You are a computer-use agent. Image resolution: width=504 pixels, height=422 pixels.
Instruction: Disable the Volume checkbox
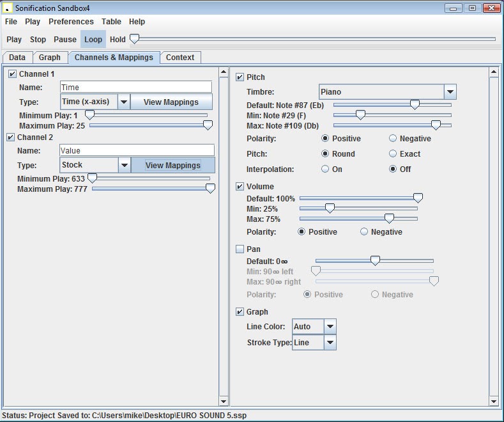240,187
